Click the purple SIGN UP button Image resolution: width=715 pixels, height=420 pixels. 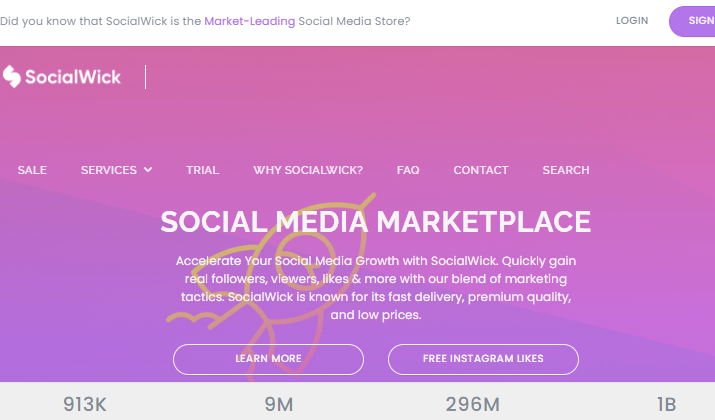tap(692, 21)
